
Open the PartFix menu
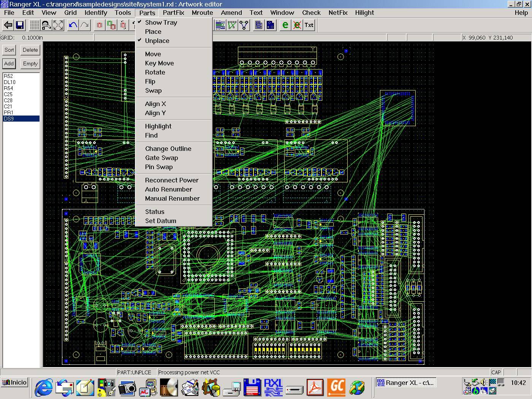[173, 13]
